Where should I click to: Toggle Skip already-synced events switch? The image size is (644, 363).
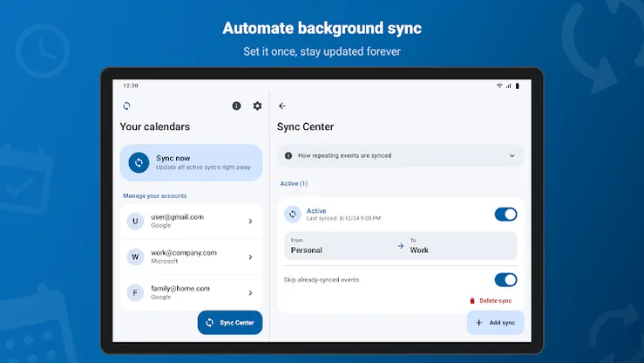[x=505, y=280]
